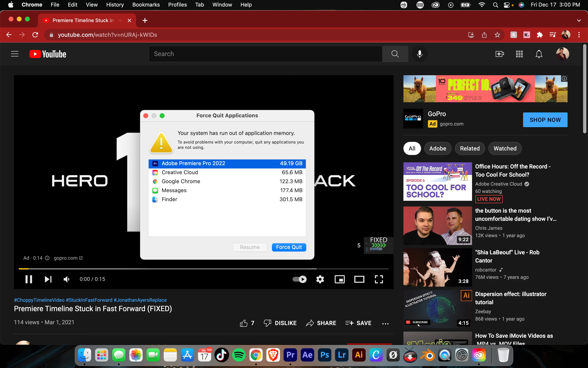Open the Create video icon
The image size is (588, 368).
(x=500, y=54)
